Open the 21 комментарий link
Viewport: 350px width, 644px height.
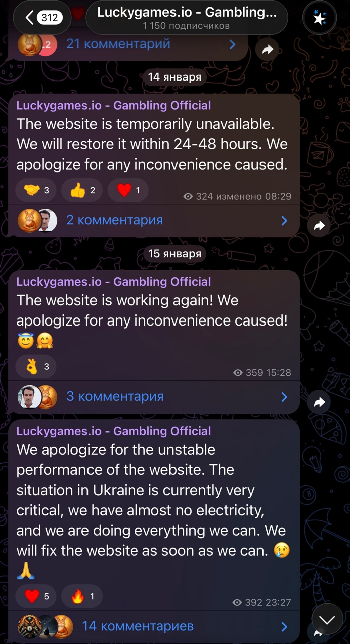(118, 44)
